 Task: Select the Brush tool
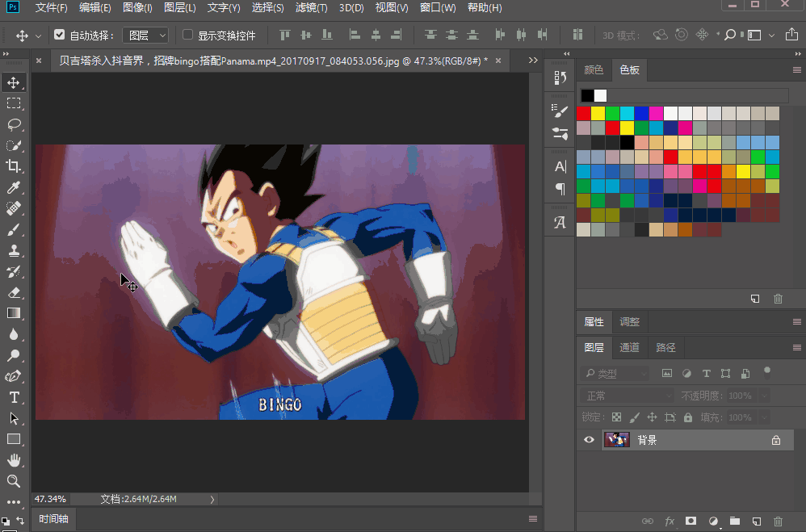[x=14, y=229]
